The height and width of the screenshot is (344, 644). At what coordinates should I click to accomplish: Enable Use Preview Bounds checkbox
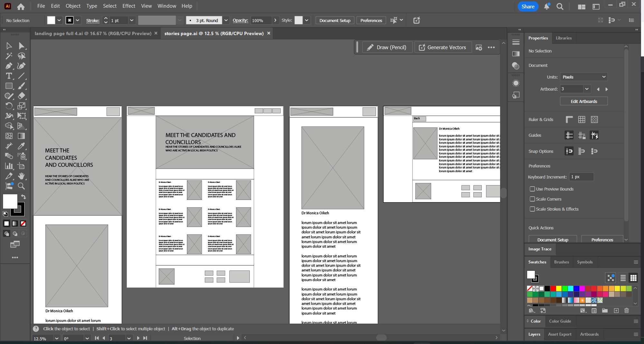[532, 189]
